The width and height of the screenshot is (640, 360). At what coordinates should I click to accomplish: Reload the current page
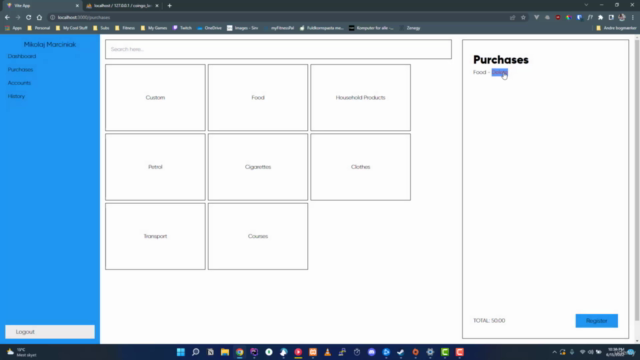(28, 18)
